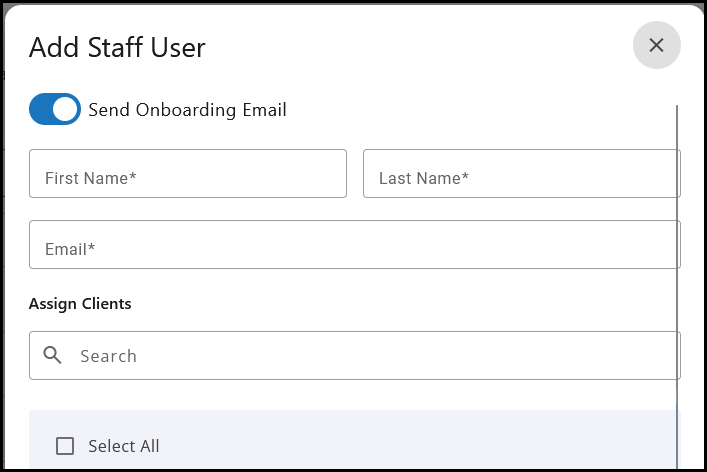Click the First Name* placeholder text
The image size is (707, 472).
pos(90,178)
